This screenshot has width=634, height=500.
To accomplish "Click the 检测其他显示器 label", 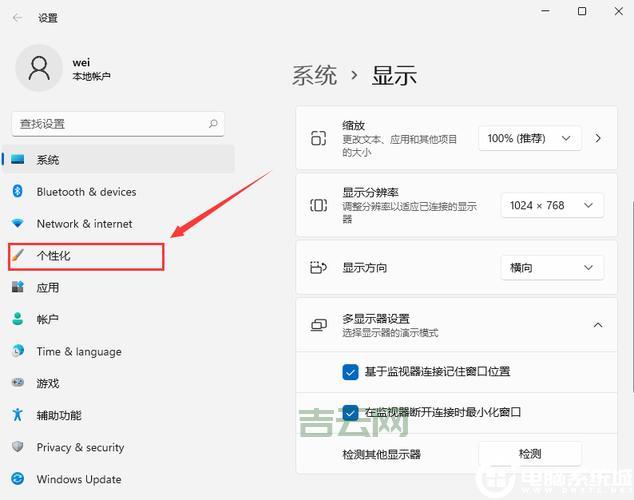I will point(381,454).
